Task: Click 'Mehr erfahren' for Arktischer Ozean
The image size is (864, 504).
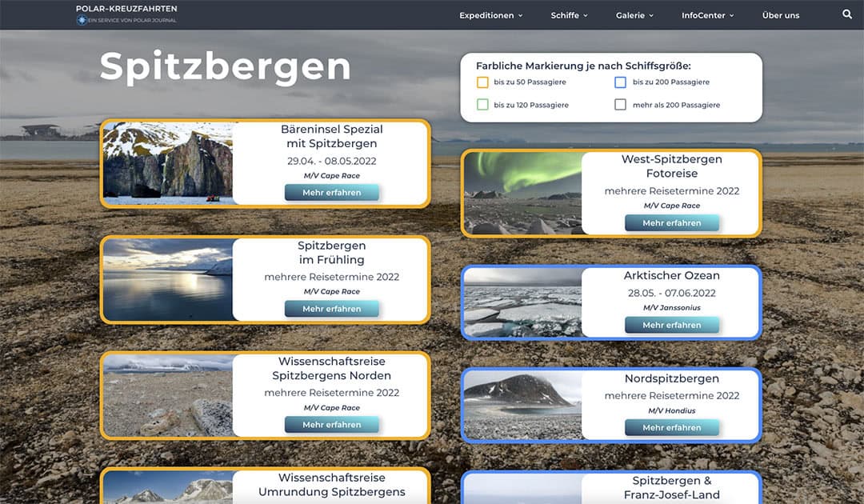Action: [x=672, y=325]
